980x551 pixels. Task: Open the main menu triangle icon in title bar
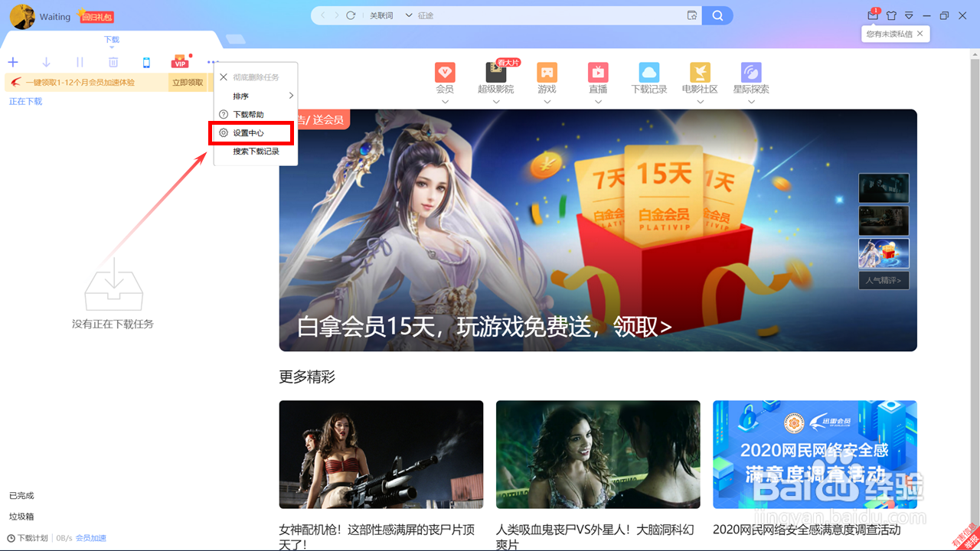pyautogui.click(x=909, y=15)
